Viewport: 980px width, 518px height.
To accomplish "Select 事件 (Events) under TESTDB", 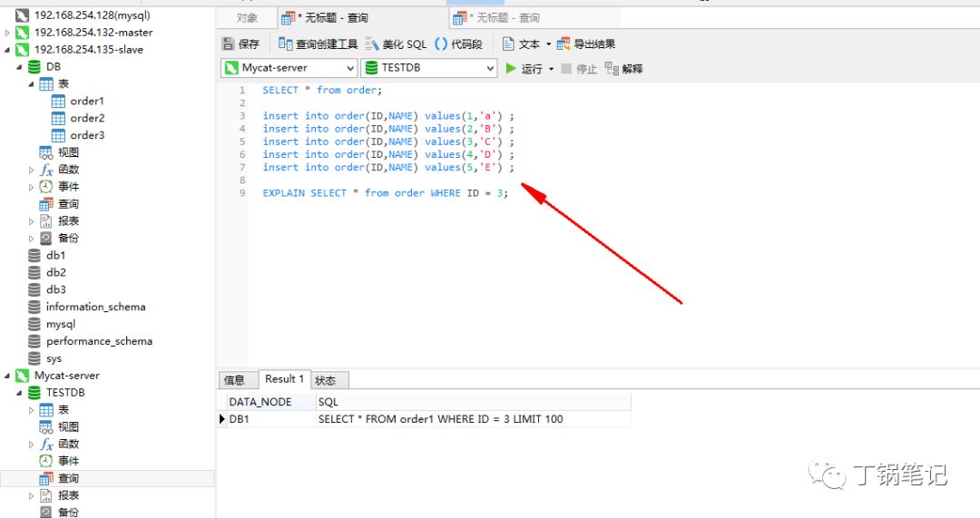I will tap(68, 461).
